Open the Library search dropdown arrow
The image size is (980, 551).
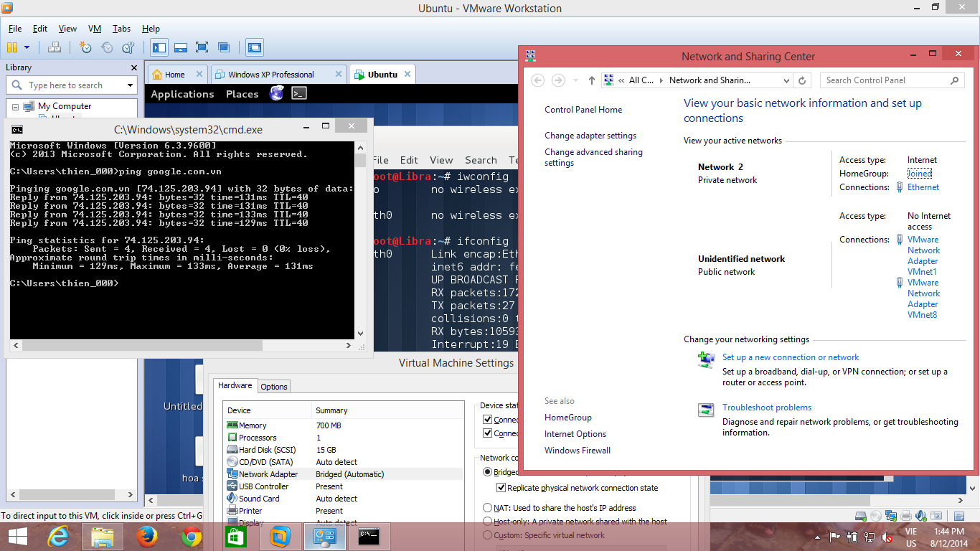pos(130,85)
